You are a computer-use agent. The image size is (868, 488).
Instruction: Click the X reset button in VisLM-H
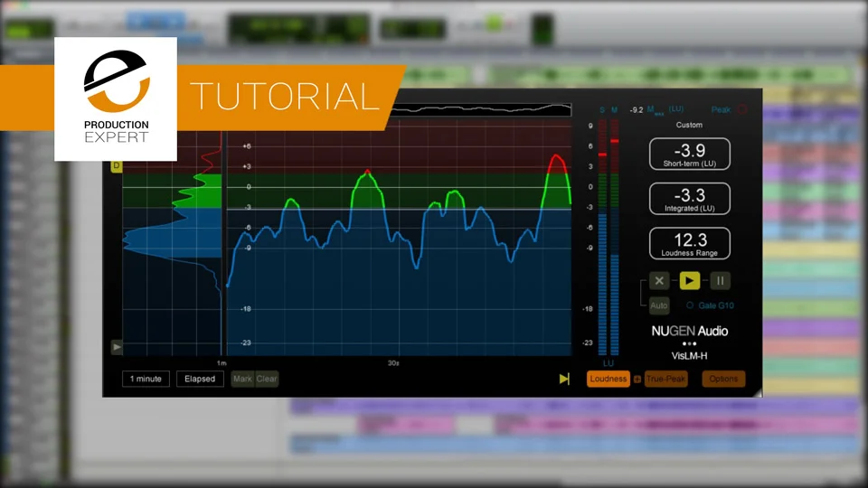click(x=659, y=280)
